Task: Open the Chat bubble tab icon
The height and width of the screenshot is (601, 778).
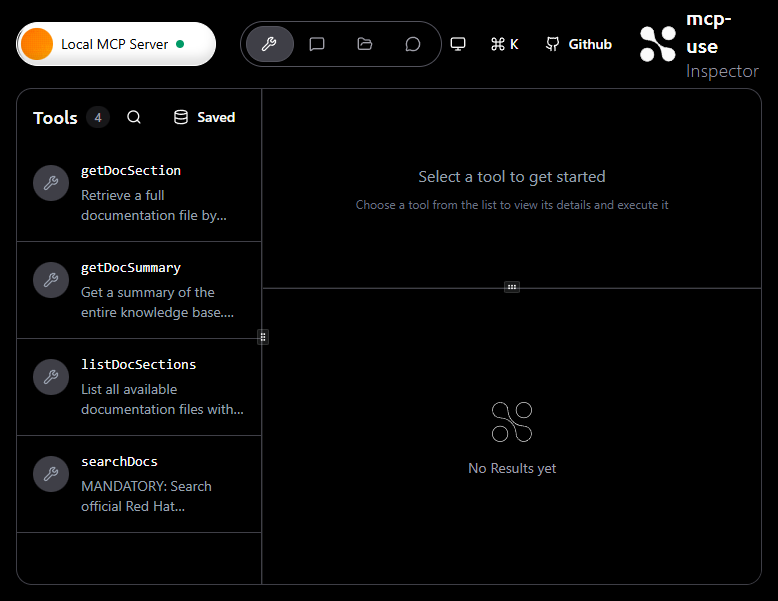Action: (x=412, y=44)
